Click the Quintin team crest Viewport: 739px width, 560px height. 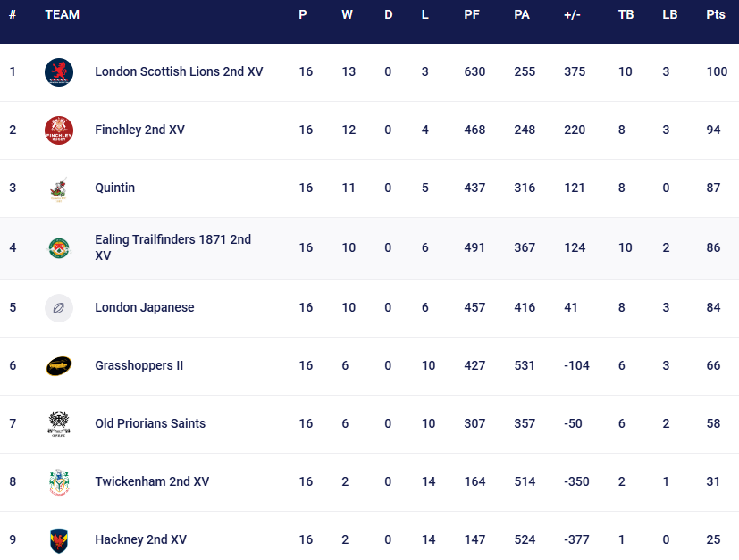59,188
